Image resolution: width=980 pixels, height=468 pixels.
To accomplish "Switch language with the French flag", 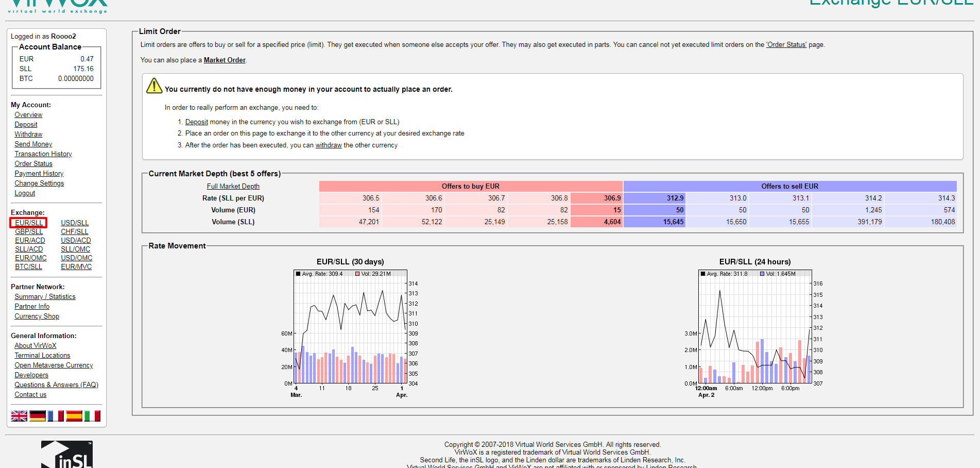I will (56, 416).
